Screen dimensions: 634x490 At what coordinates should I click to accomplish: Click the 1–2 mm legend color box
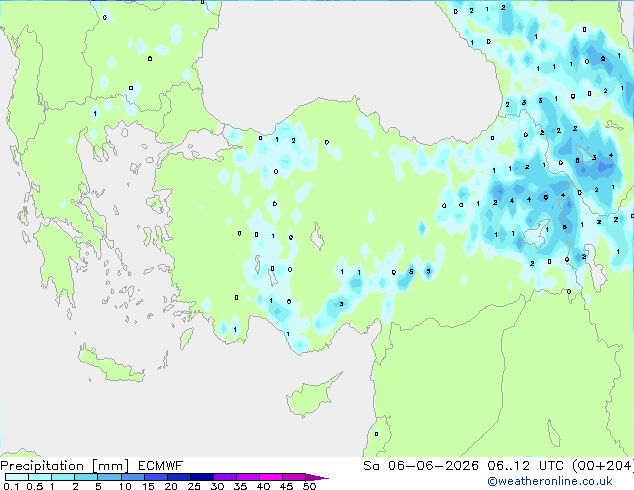click(x=63, y=477)
